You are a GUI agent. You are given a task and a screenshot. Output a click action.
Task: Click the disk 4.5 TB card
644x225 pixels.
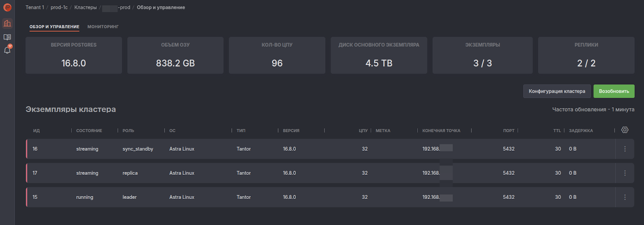pyautogui.click(x=379, y=55)
